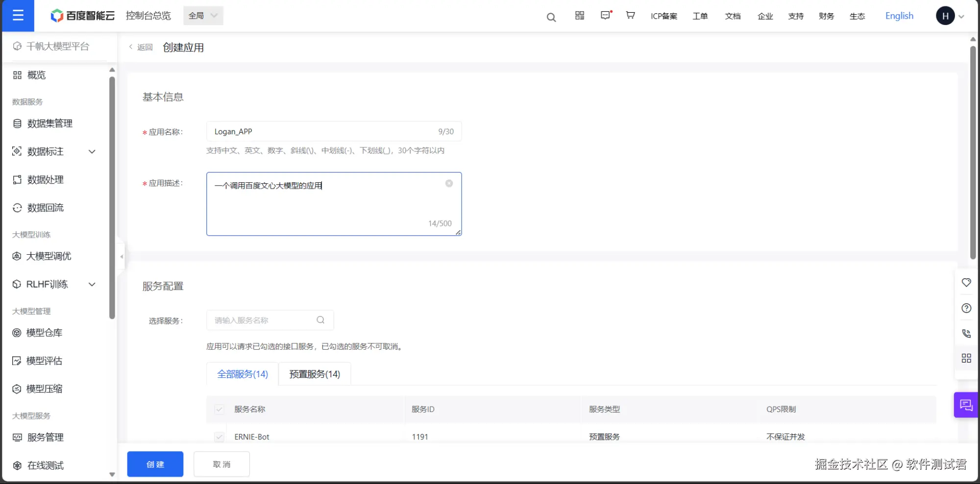This screenshot has width=980, height=484.
Task: Switch language to English
Action: (900, 16)
